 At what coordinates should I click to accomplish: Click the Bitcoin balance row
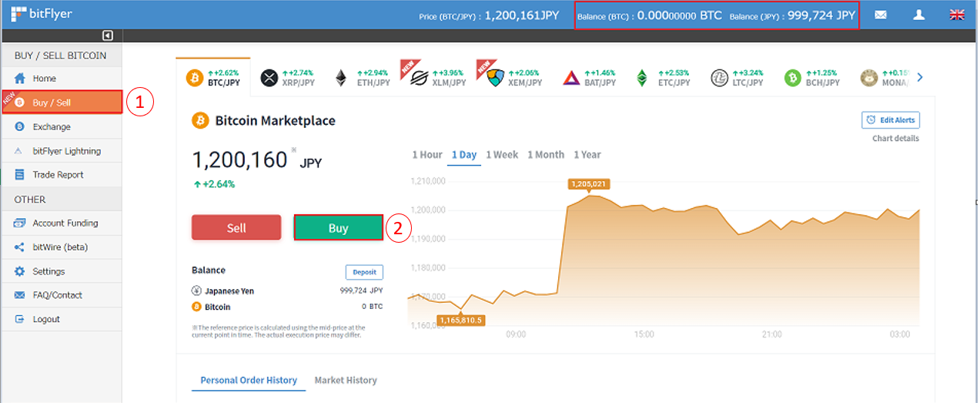287,307
